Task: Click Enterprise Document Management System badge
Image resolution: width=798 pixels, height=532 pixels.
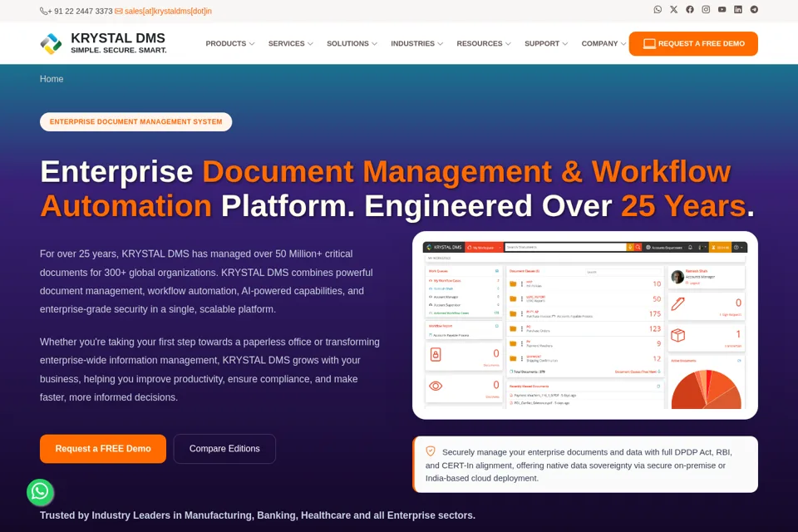Action: (135, 121)
